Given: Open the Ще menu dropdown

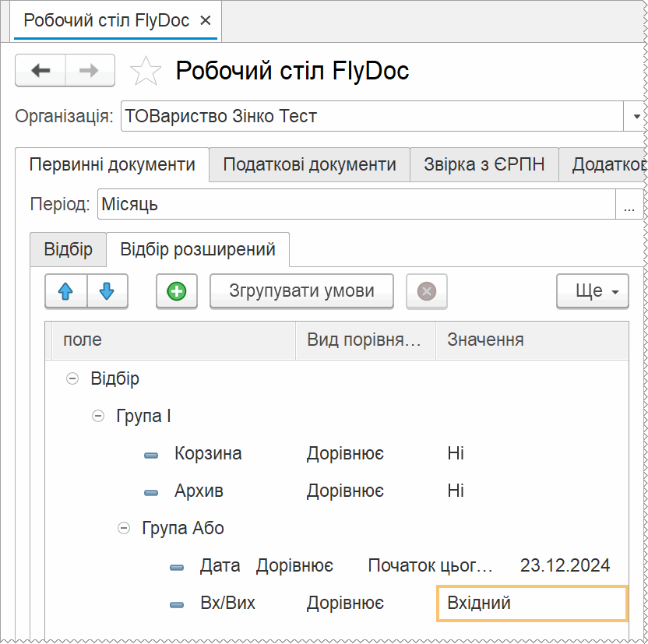Looking at the screenshot, I should pos(591,291).
